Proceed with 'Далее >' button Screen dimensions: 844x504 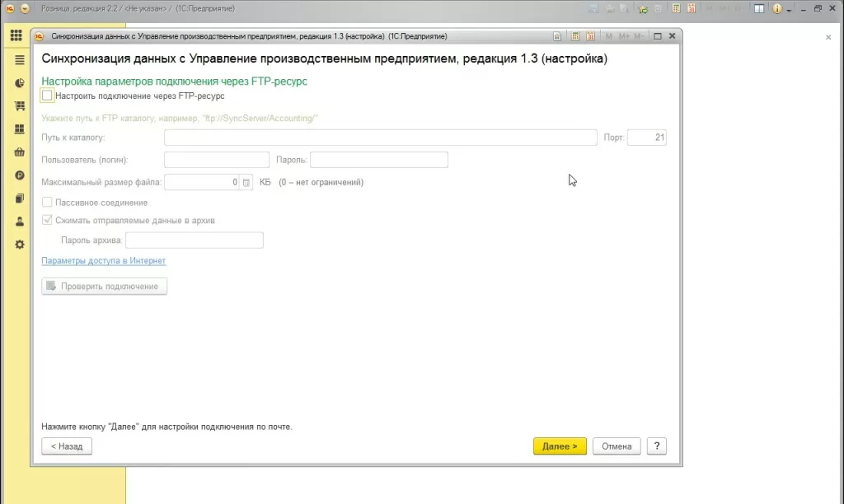[560, 446]
